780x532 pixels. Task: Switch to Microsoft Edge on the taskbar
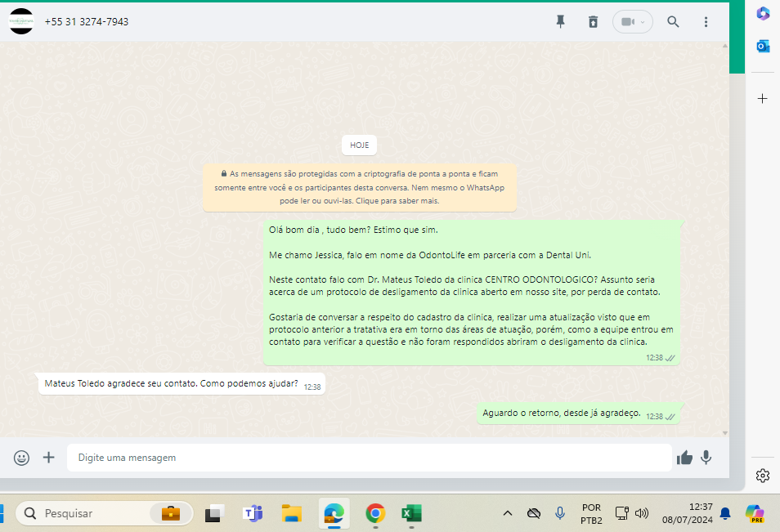(334, 513)
